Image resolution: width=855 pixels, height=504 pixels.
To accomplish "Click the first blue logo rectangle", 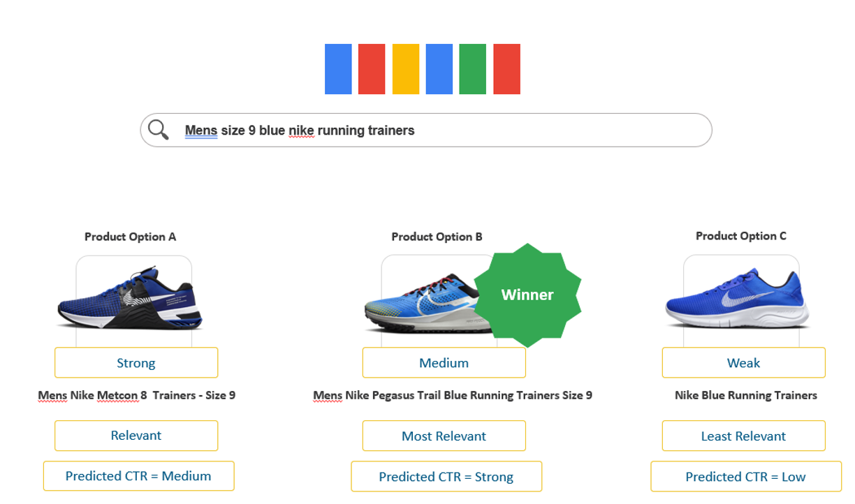I will pos(338,69).
